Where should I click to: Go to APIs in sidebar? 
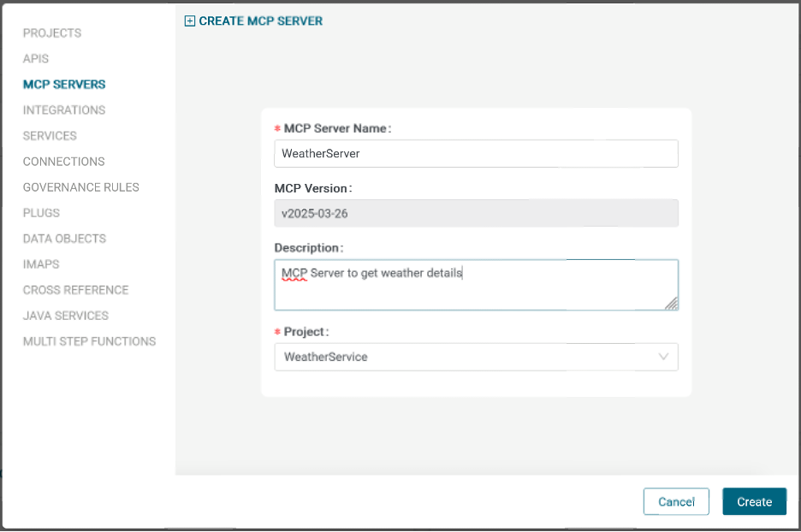36,59
